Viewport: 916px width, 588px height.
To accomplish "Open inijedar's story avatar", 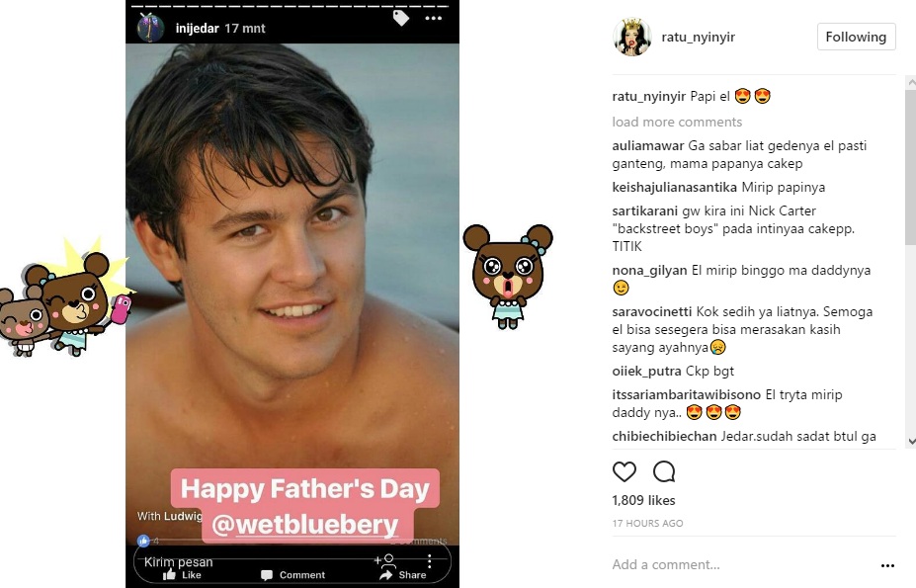I will [x=150, y=28].
